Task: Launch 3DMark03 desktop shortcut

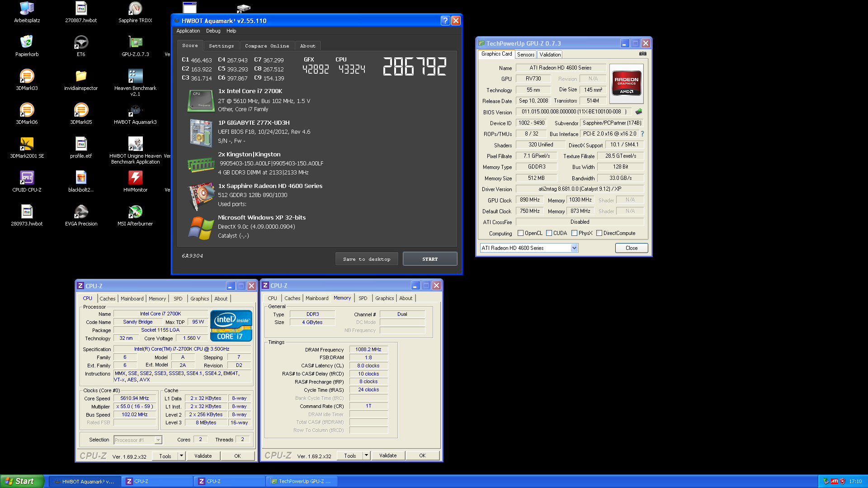Action: [x=27, y=80]
